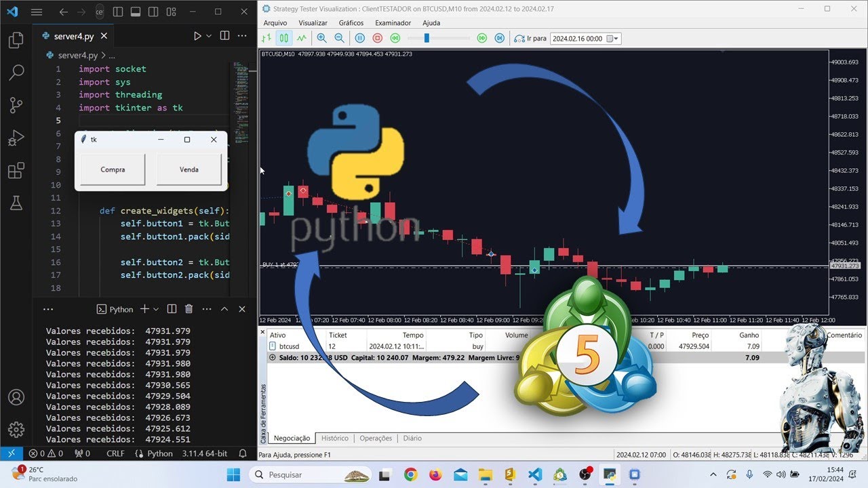Switch to the Histórico tab
This screenshot has width=868, height=488.
[334, 439]
